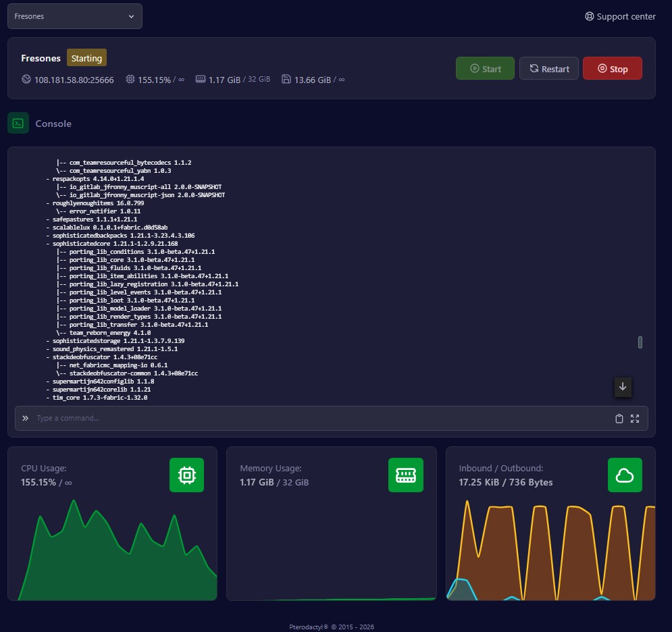Click the Console section heading
Image resolution: width=672 pixels, height=632 pixels.
click(x=53, y=124)
